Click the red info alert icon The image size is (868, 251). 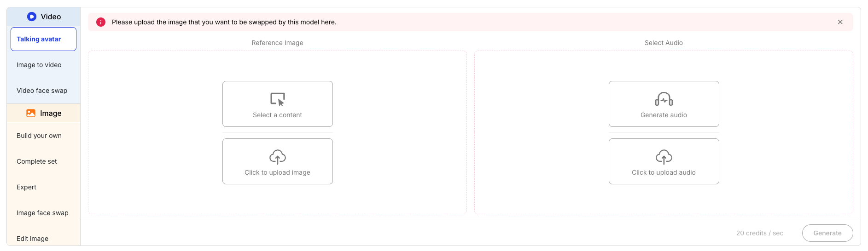pyautogui.click(x=101, y=22)
